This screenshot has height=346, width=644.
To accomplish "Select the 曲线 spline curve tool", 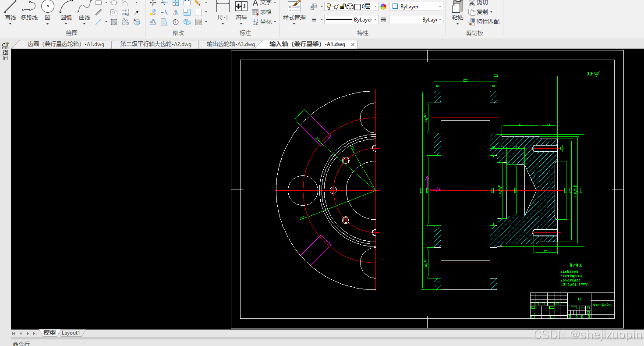I will coord(85,11).
